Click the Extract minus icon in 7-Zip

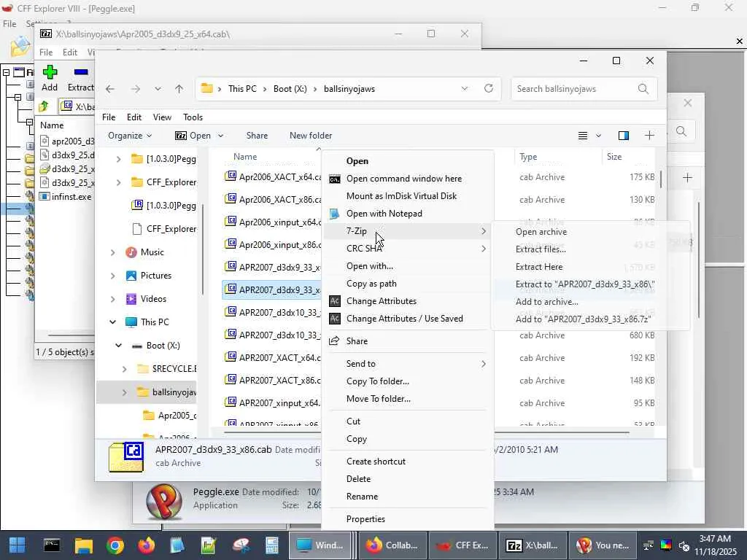click(81, 72)
